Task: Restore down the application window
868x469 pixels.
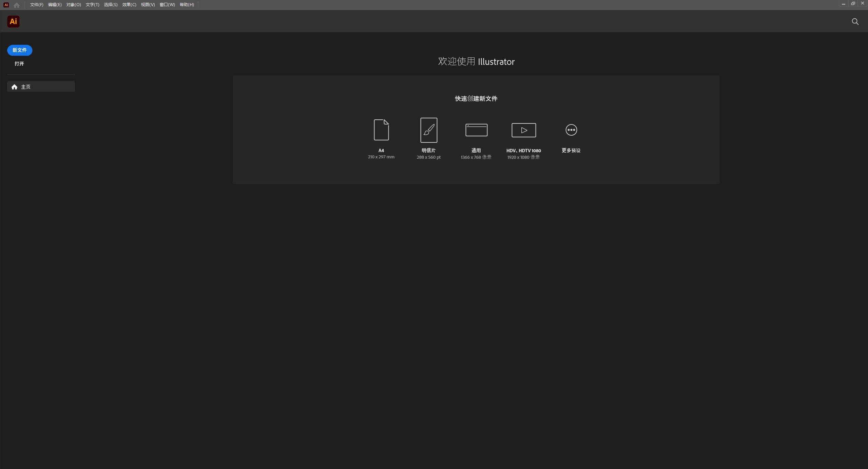Action: click(853, 3)
